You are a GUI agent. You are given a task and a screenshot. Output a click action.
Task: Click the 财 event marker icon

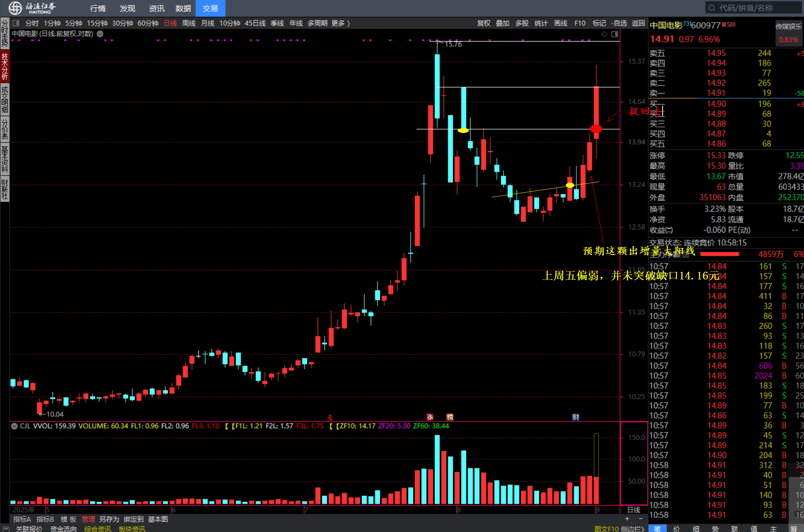click(576, 417)
